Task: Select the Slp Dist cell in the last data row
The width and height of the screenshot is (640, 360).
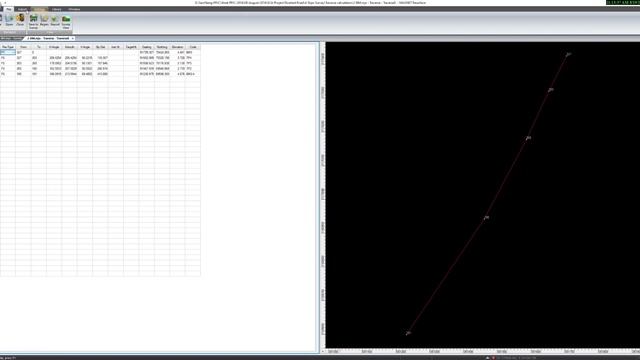Action: click(100, 74)
